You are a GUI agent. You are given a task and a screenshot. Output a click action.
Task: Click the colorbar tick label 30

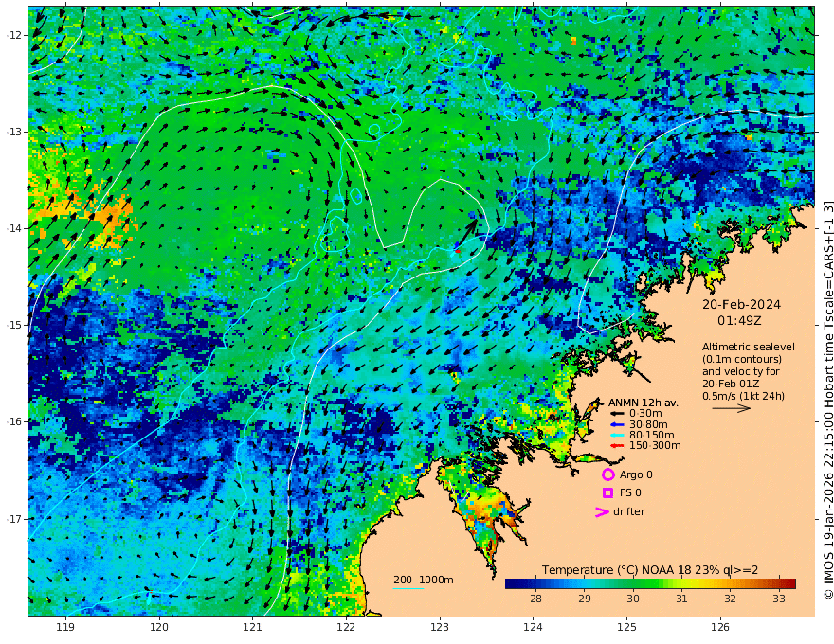[633, 599]
